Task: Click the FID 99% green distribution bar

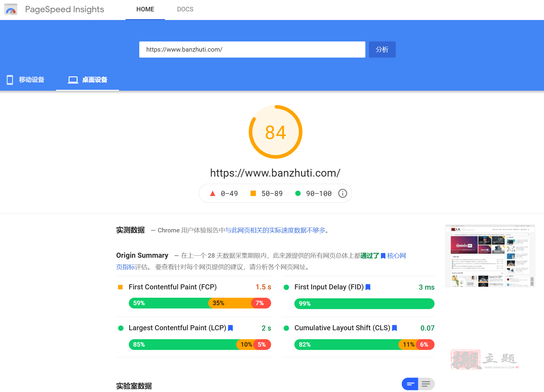Action: coord(364,304)
